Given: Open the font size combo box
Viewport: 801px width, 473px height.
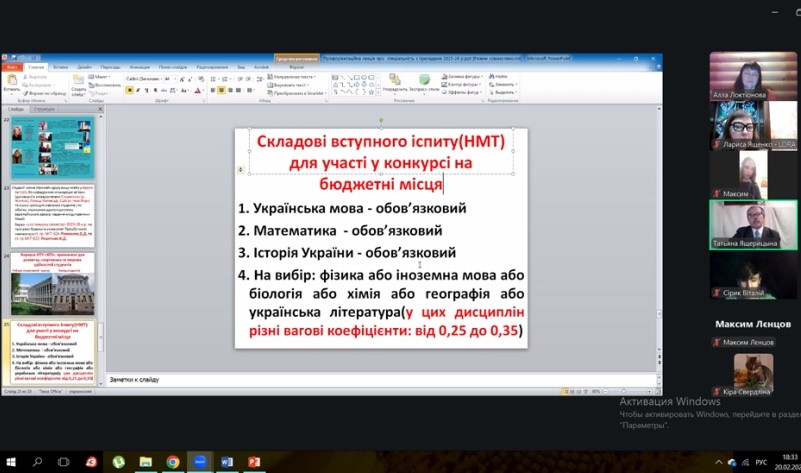Looking at the screenshot, I should pyautogui.click(x=170, y=79).
